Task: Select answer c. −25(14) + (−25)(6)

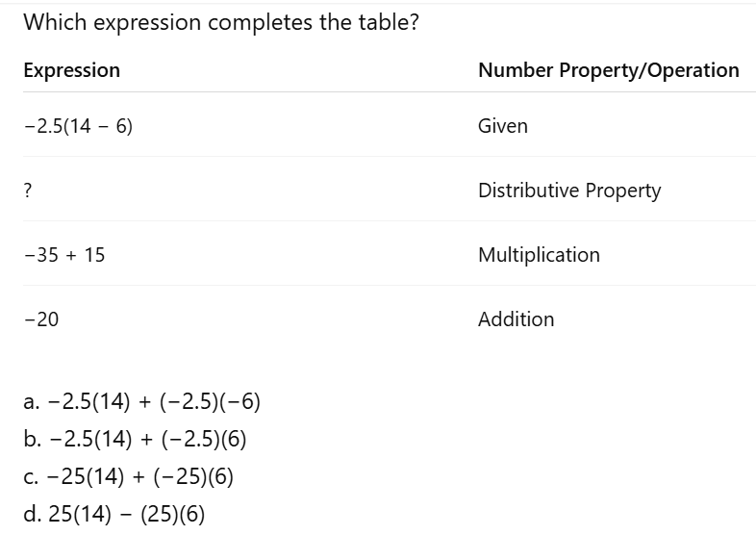Action: [128, 476]
